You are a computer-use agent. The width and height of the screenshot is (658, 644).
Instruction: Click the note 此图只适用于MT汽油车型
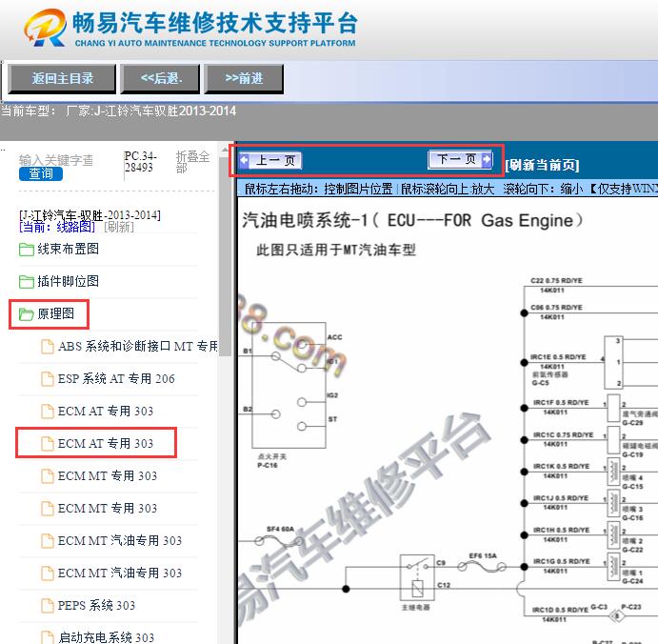(336, 251)
